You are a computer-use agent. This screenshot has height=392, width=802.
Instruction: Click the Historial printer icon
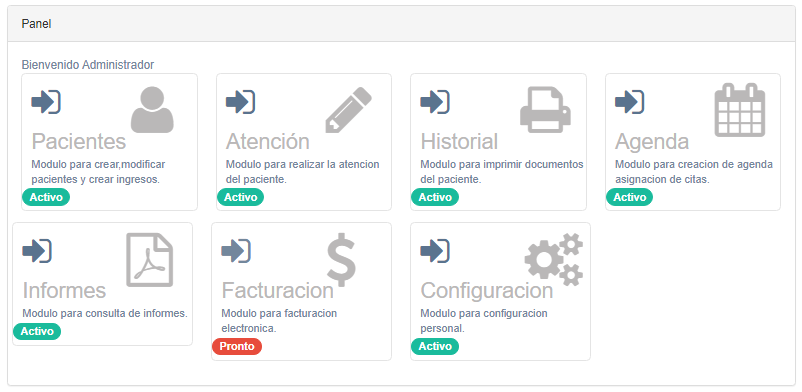pos(545,110)
